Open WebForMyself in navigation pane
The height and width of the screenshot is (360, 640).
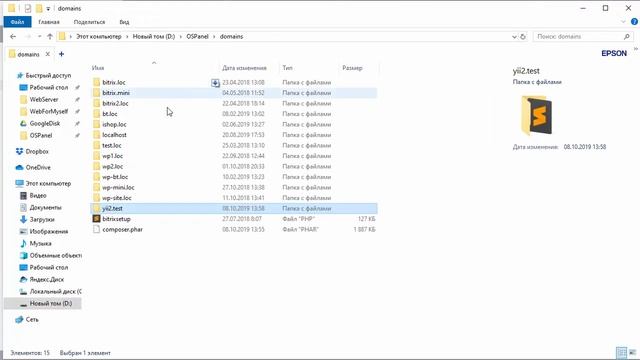pyautogui.click(x=48, y=111)
